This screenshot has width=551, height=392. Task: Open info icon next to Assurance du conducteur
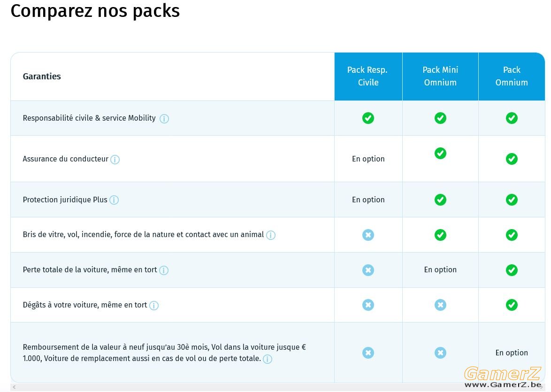115,160
